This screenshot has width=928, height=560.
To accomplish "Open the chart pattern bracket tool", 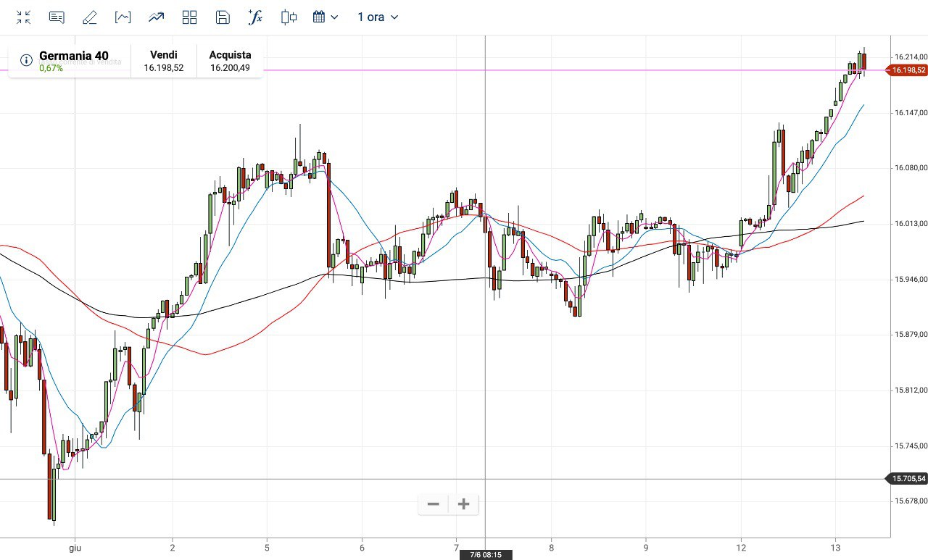I will tap(123, 17).
